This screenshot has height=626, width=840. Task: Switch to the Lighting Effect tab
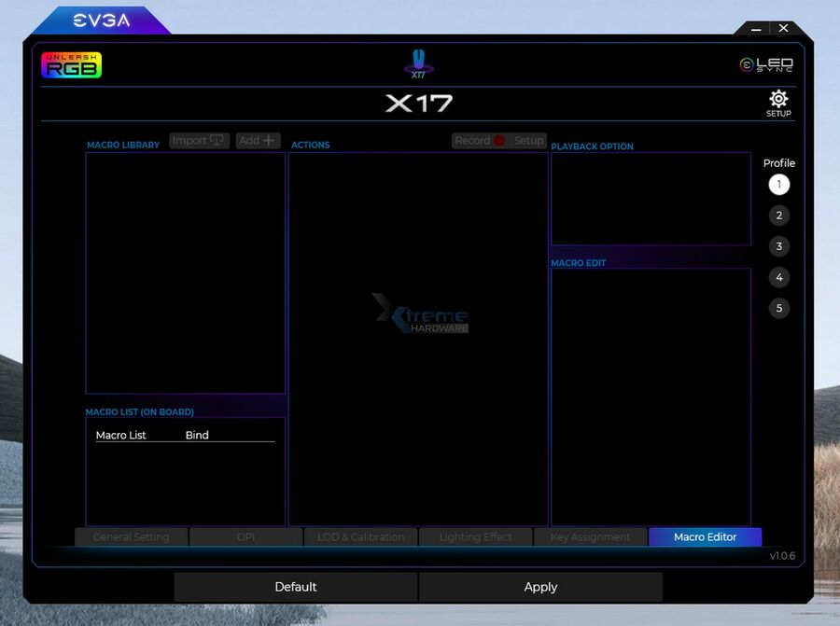pyautogui.click(x=476, y=536)
